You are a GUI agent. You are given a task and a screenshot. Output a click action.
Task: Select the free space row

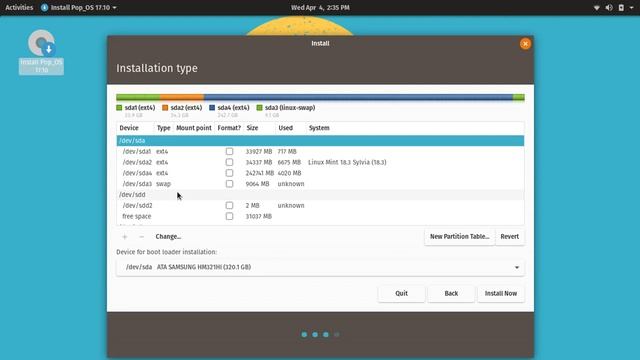tap(320, 216)
